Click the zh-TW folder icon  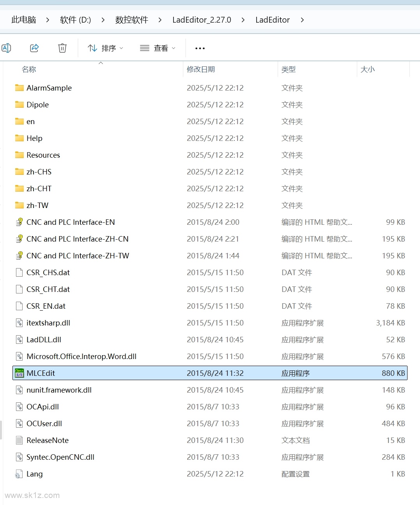(19, 205)
